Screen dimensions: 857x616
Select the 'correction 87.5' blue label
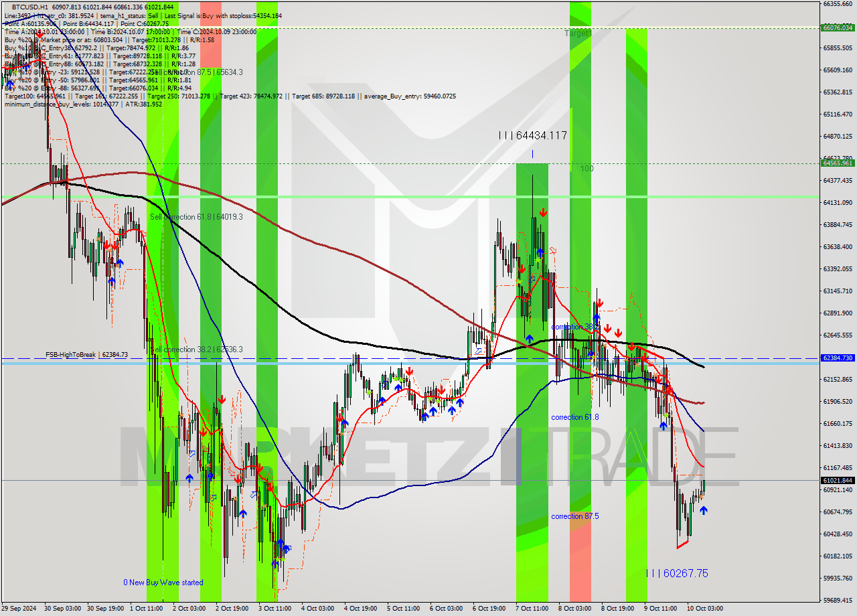point(575,516)
